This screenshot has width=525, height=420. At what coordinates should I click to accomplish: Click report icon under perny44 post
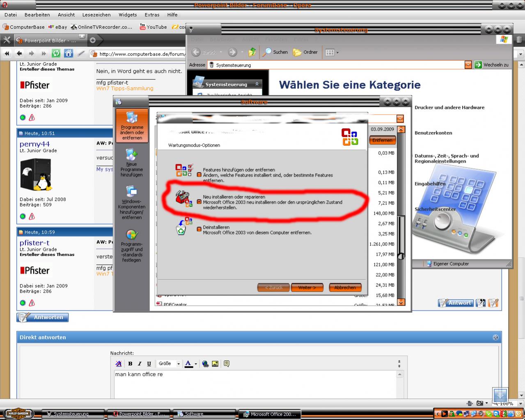click(x=32, y=216)
